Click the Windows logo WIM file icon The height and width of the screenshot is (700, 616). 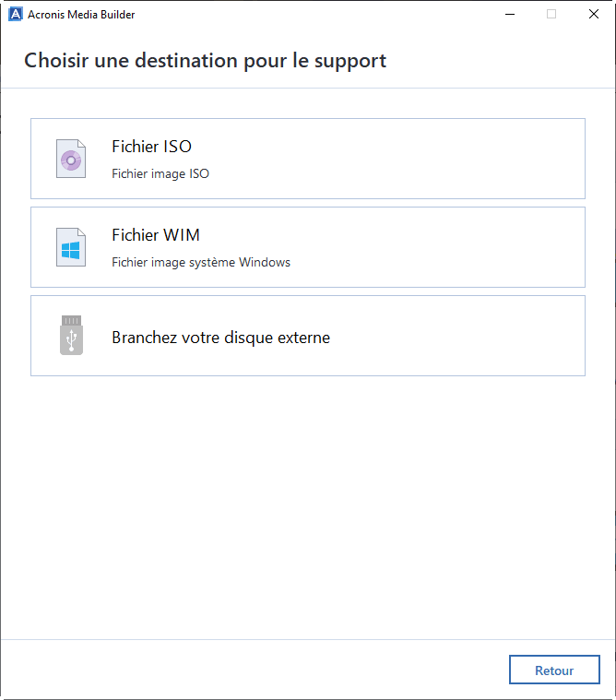pos(71,247)
